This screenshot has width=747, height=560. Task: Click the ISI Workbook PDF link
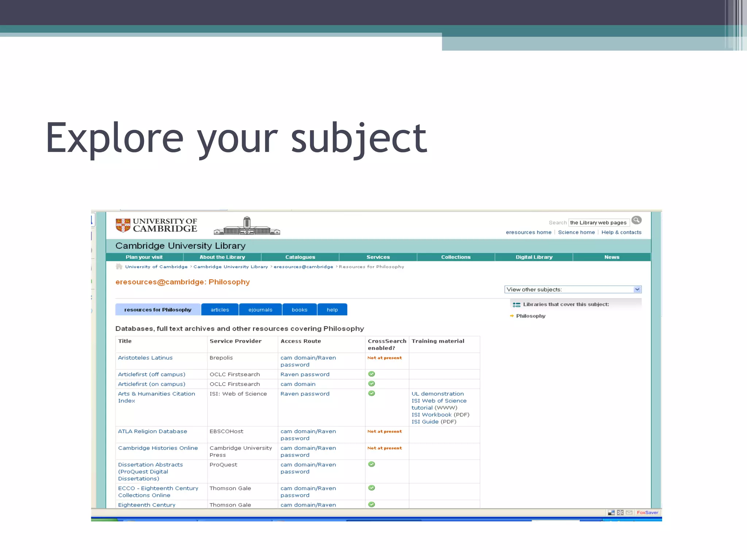coord(431,415)
